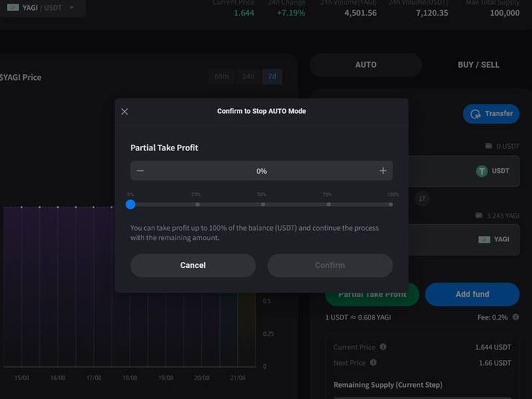Close the Stop AUTO Mode dialog
The image size is (532, 399).
pos(124,112)
